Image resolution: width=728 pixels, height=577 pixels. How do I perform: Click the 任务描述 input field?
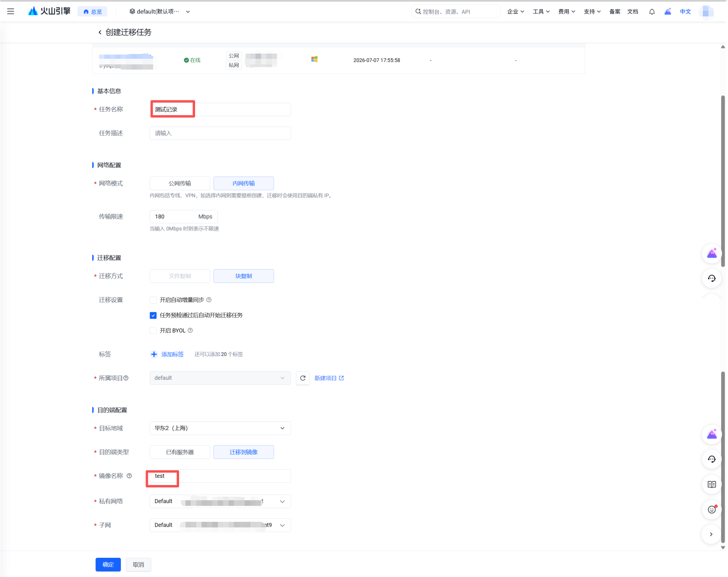pyautogui.click(x=220, y=133)
